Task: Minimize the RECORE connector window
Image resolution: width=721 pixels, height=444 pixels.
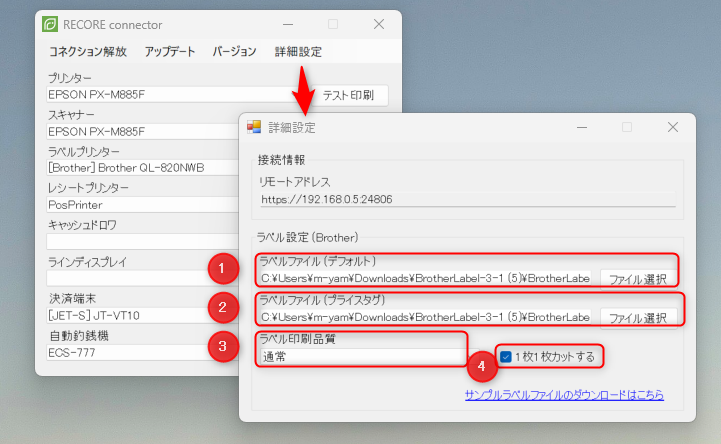Action: (288, 24)
